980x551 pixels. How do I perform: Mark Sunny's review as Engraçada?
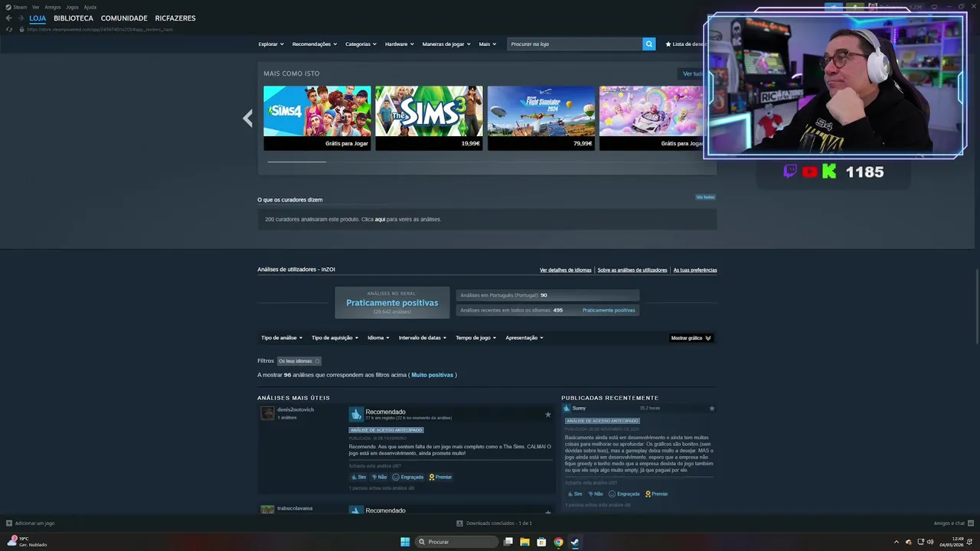624,494
